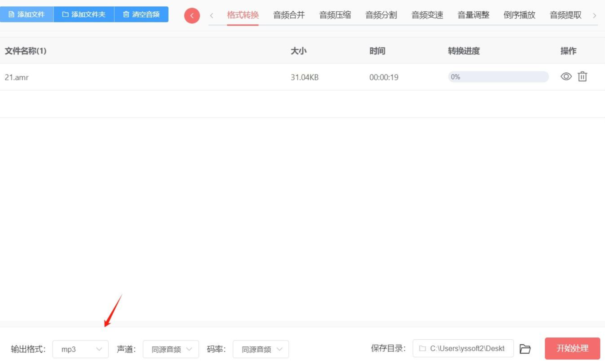The image size is (605, 364).
Task: Switch to the 音频合并 tab
Action: [x=289, y=15]
